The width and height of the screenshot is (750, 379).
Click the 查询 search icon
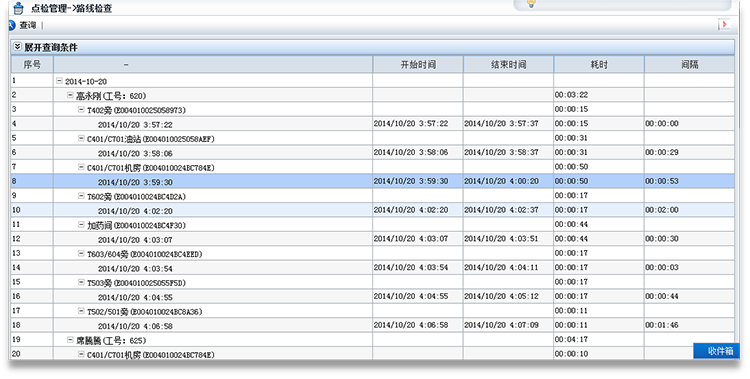[x=12, y=25]
